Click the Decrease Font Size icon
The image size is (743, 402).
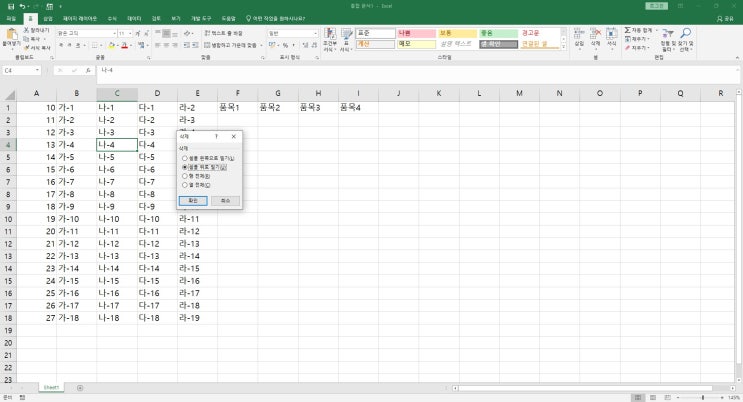(x=146, y=33)
